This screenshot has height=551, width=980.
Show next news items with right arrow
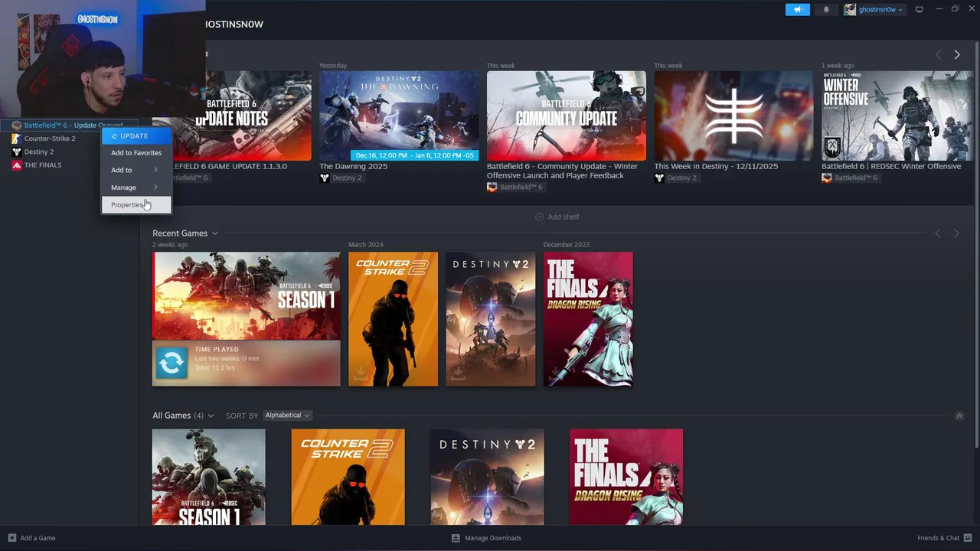956,54
